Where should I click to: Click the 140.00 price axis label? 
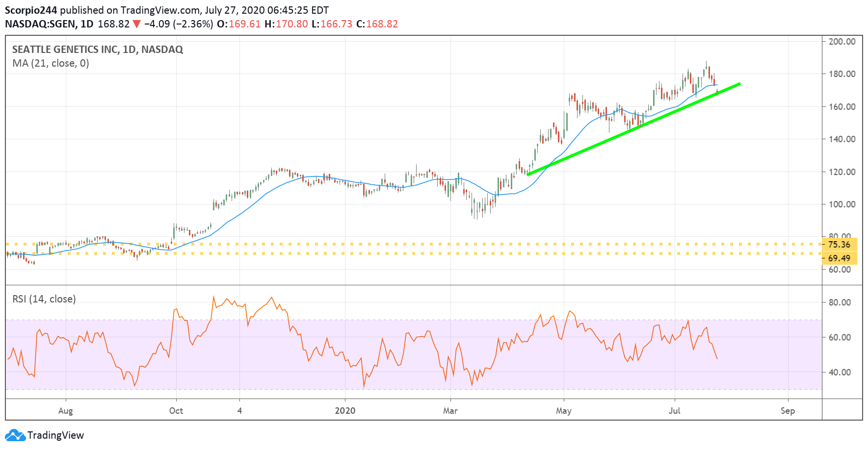coord(842,139)
